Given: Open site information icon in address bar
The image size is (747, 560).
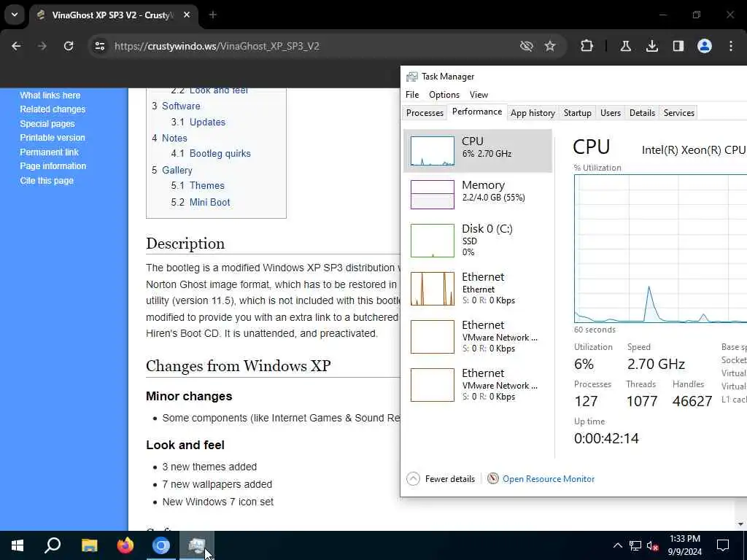Looking at the screenshot, I should coord(99,46).
